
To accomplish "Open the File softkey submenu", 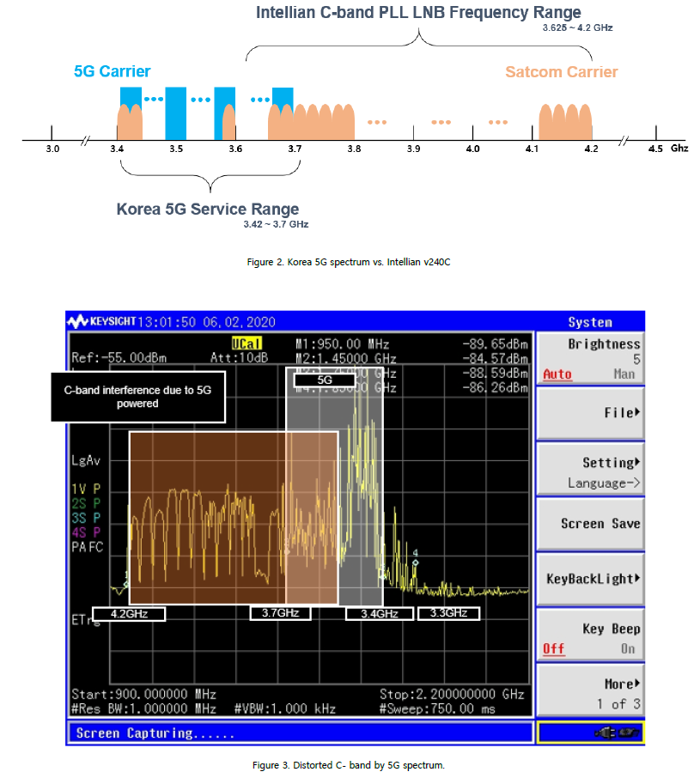I will click(x=590, y=413).
